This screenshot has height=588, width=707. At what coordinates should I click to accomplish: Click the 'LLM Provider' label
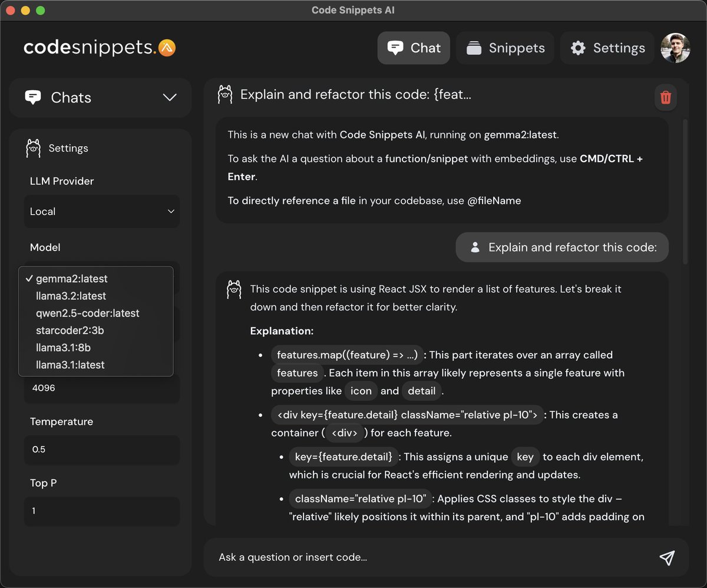pos(62,181)
